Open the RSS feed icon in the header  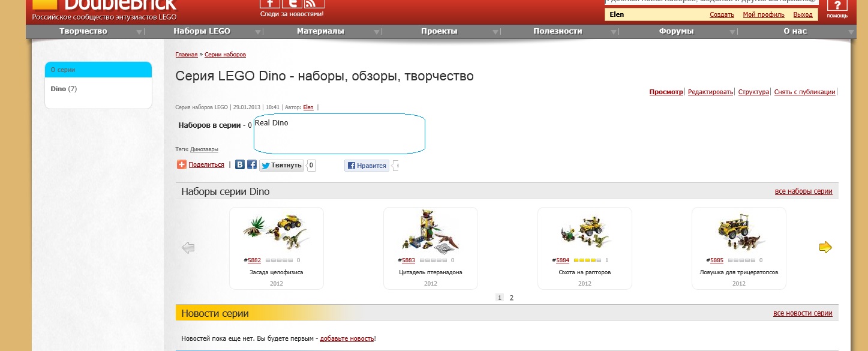(x=314, y=4)
